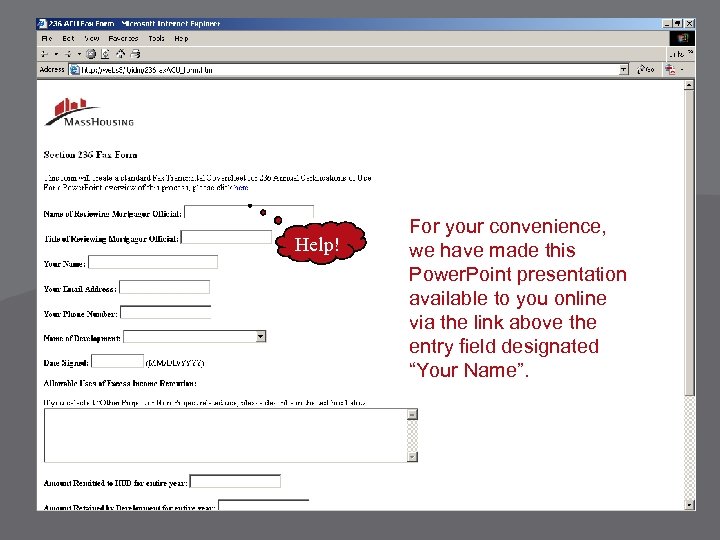Click the 'Section 236 Fax Form' heading
720x540 pixels.
pos(90,155)
